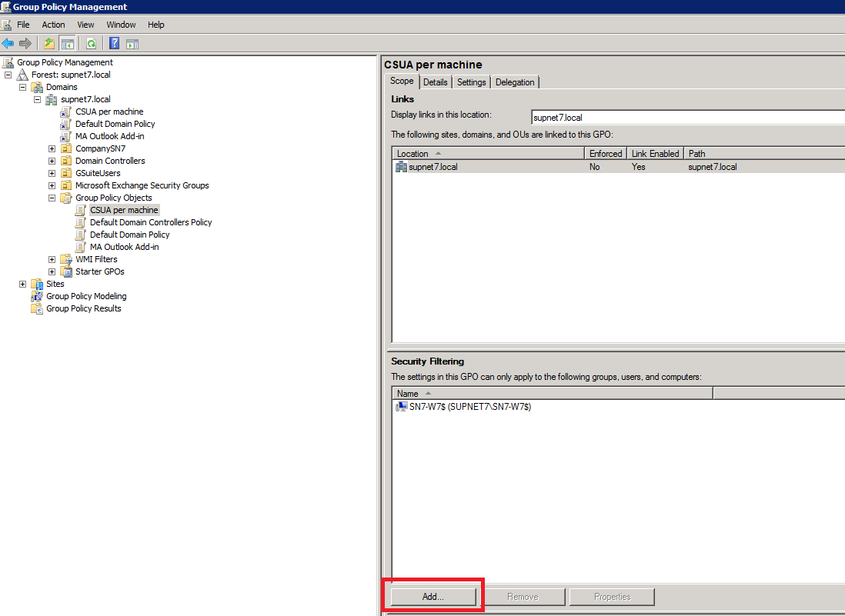Viewport: 845px width, 616px height.
Task: Expand the Domain Controllers OU
Action: (x=52, y=161)
